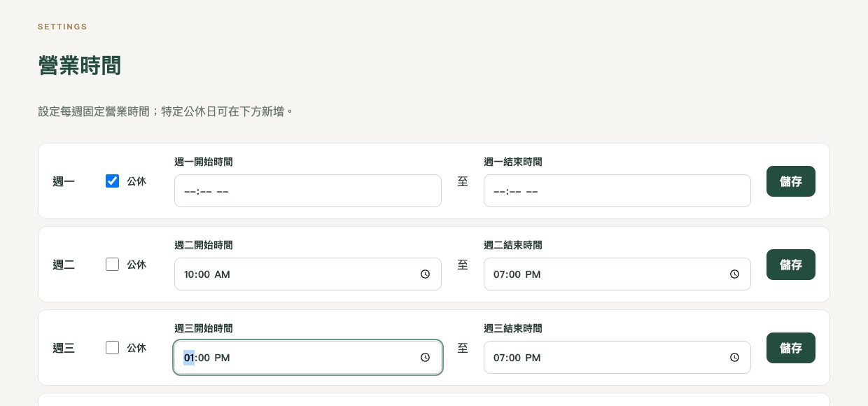Click the 公休 label next to 週一
The image size is (868, 406).
tap(136, 181)
